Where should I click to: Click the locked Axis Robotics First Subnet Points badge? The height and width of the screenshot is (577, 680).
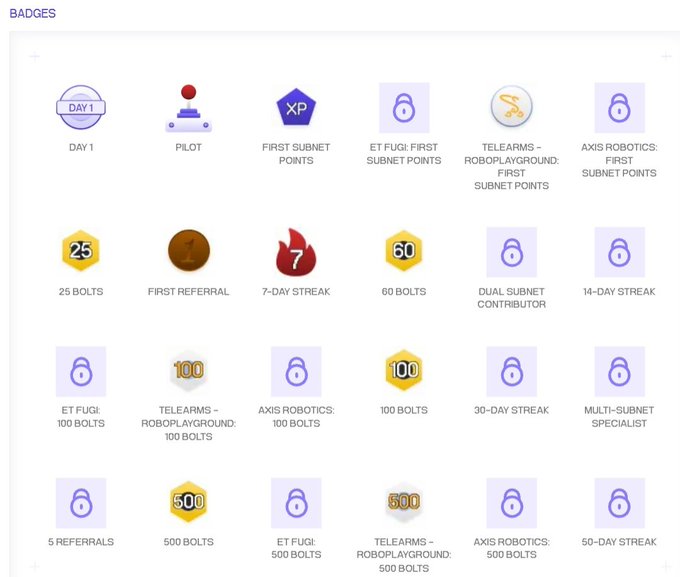coord(619,108)
